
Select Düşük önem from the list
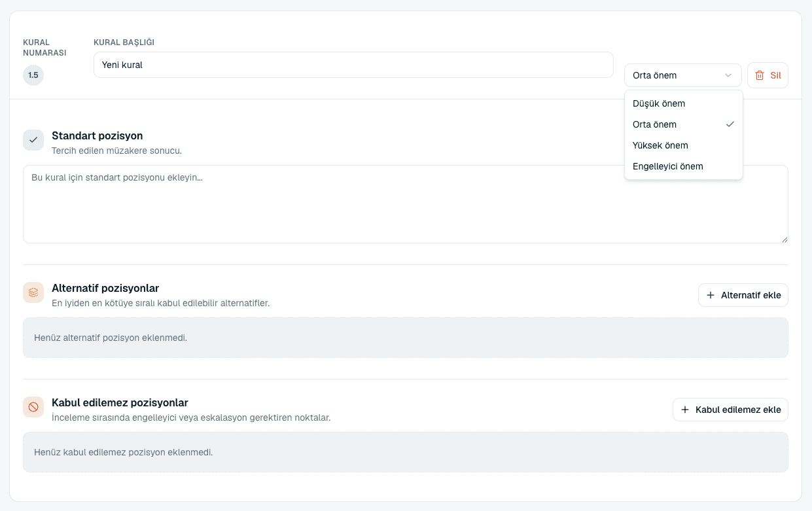[x=684, y=103]
